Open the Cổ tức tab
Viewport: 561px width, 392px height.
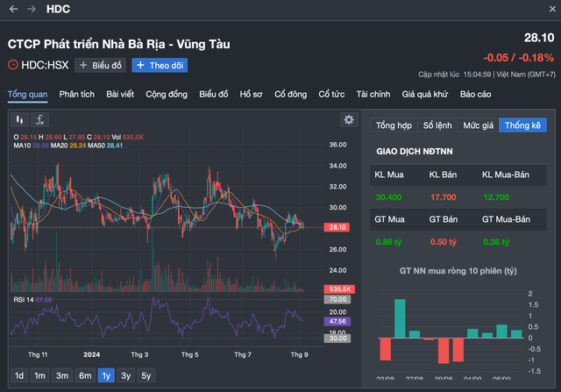point(331,95)
